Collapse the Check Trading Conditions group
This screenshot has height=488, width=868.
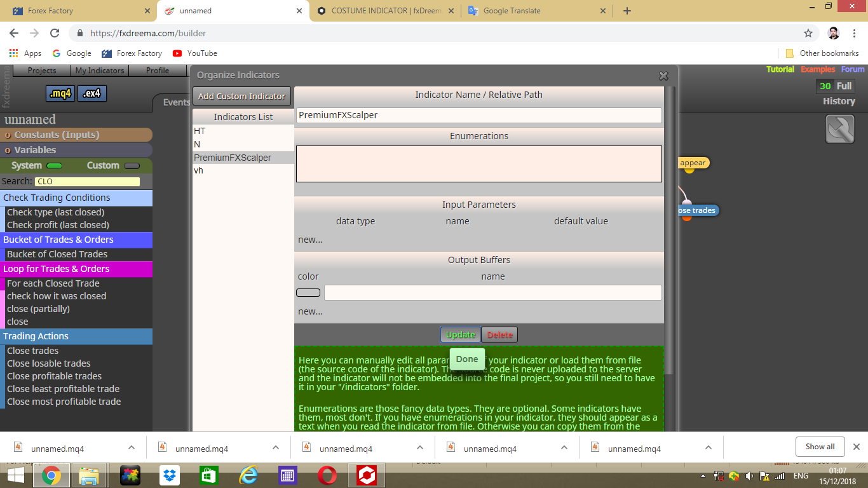point(76,198)
